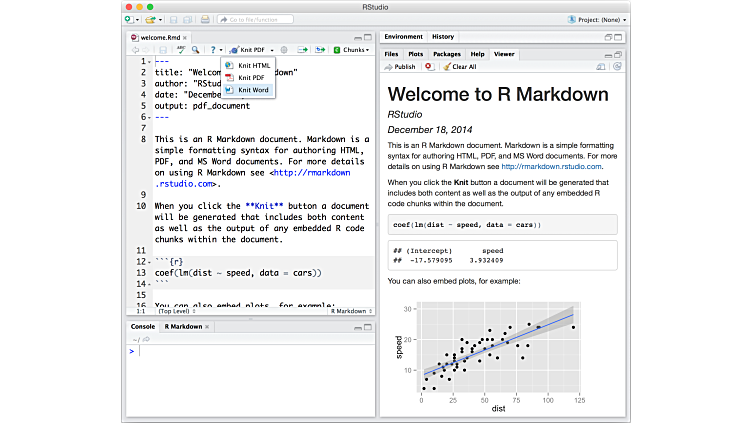Image resolution: width=752 pixels, height=423 pixels.
Task: Open the Chunks dropdown menu
Action: click(351, 49)
